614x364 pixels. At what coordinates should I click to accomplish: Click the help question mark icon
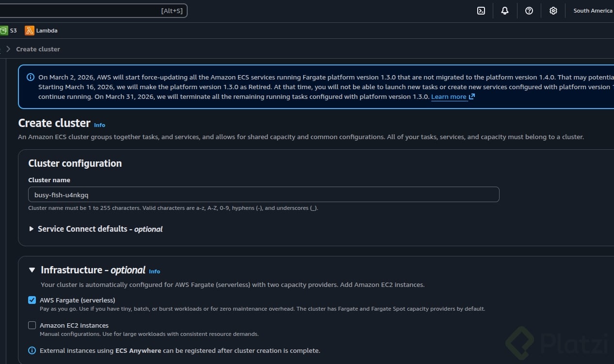click(x=529, y=11)
